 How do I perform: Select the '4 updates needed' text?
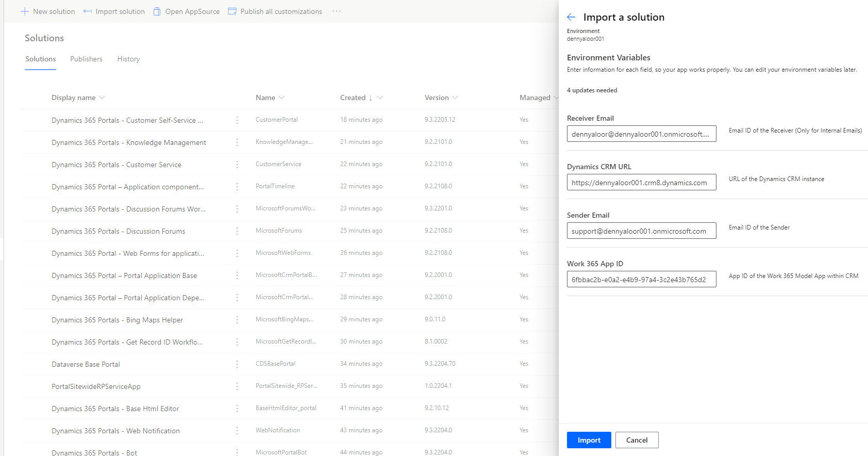(592, 90)
